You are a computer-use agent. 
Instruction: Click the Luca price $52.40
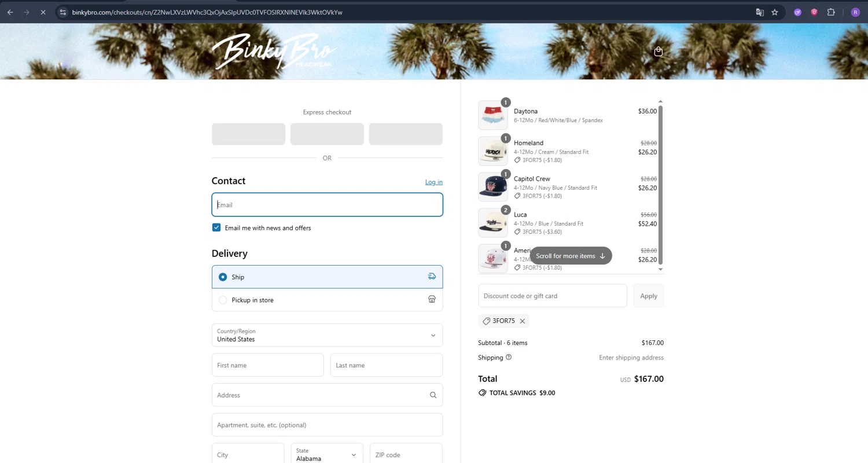[x=648, y=224]
